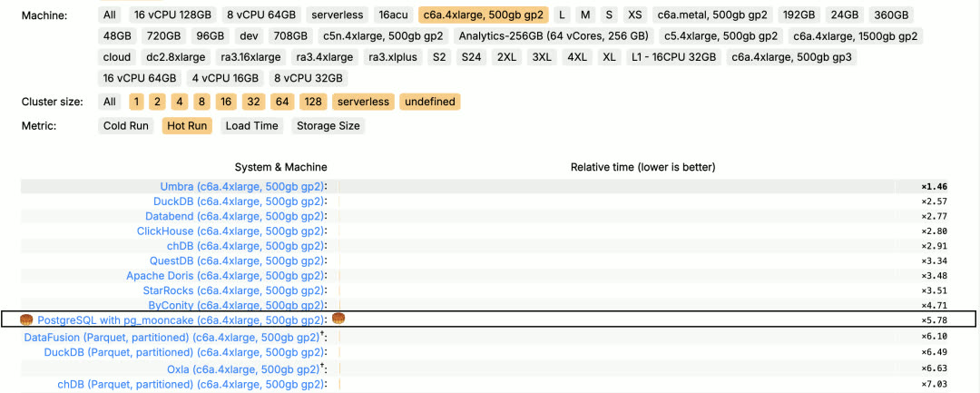Screen dimensions: 980x393
Task: Toggle cluster size 128 filter
Action: [313, 102]
